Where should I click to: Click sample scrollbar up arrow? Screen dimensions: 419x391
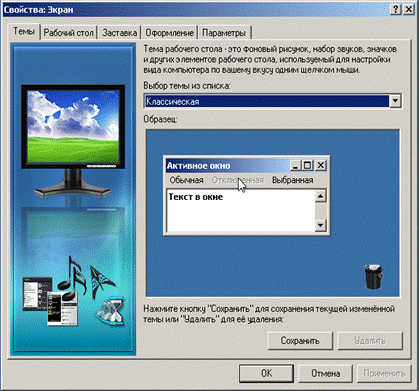pyautogui.click(x=320, y=196)
